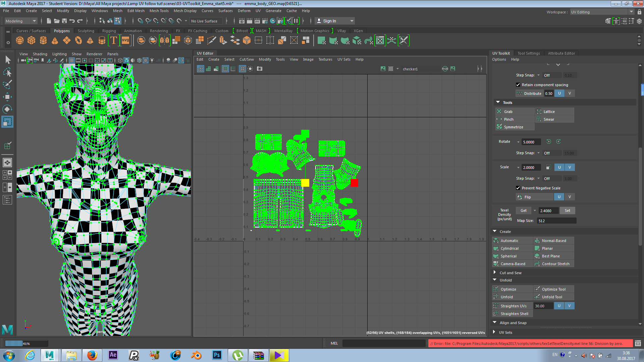Open the Modeling menu set dropdown

21,21
